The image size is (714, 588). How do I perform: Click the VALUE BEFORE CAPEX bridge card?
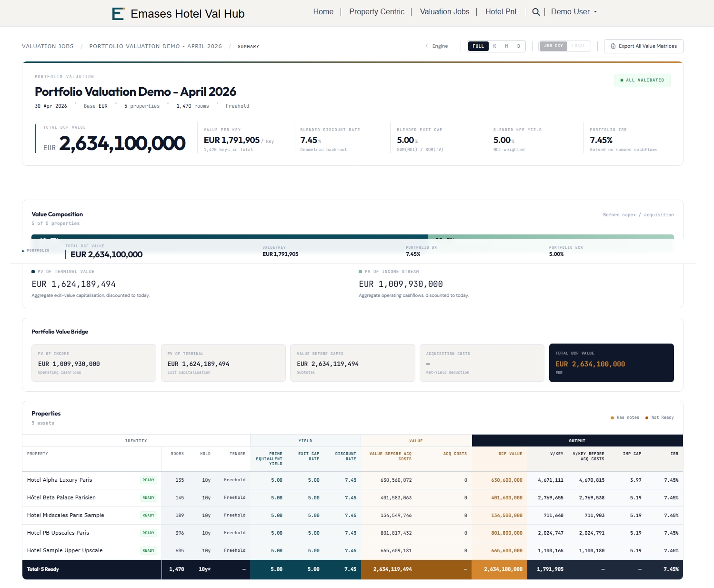click(352, 363)
